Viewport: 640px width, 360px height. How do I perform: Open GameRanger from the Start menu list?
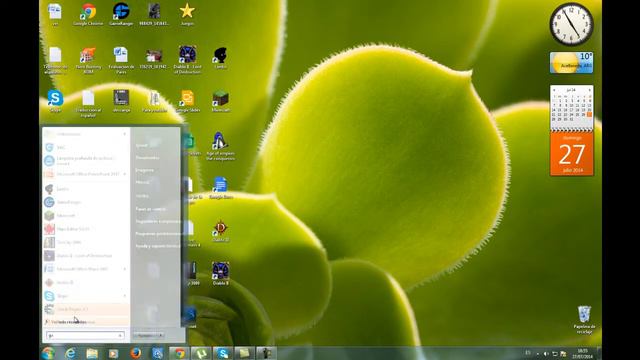click(x=86, y=202)
